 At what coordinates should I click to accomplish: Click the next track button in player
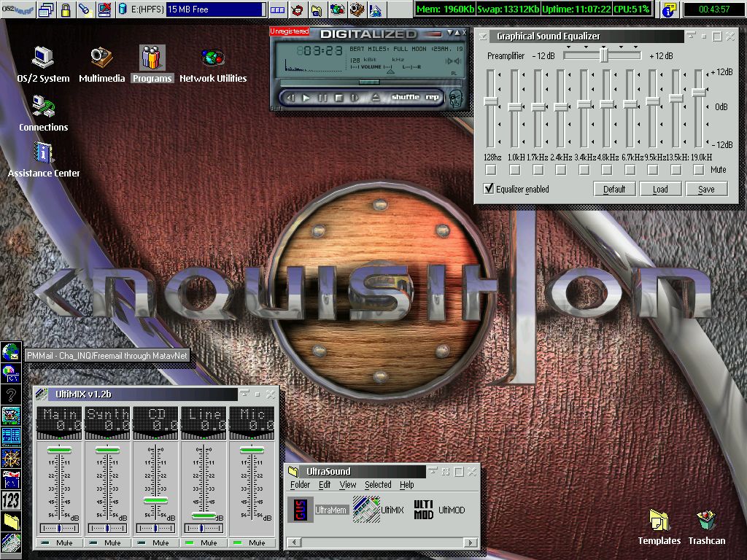[355, 98]
